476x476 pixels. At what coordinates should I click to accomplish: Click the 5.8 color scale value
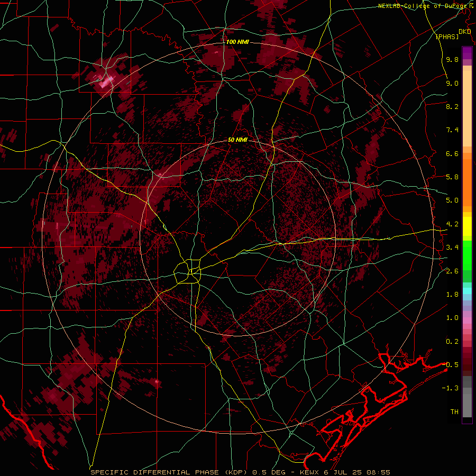point(452,177)
